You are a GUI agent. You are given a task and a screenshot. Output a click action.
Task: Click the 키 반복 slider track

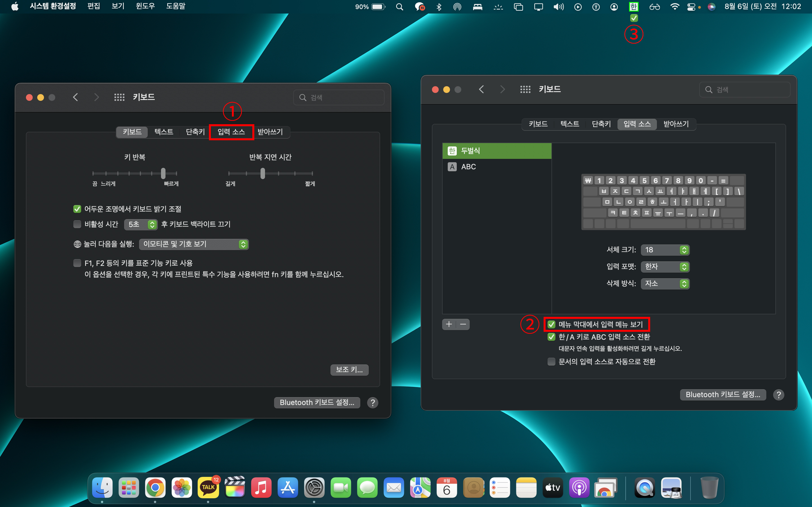[x=134, y=173]
